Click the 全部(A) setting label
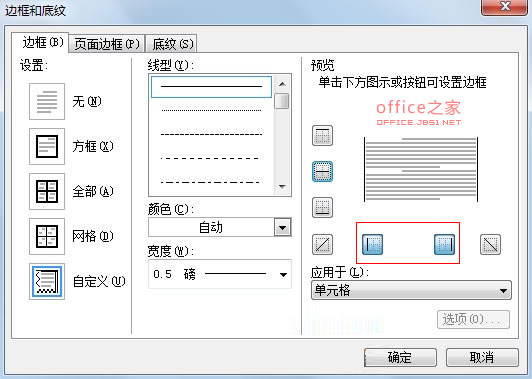The height and width of the screenshot is (379, 532). coord(93,191)
